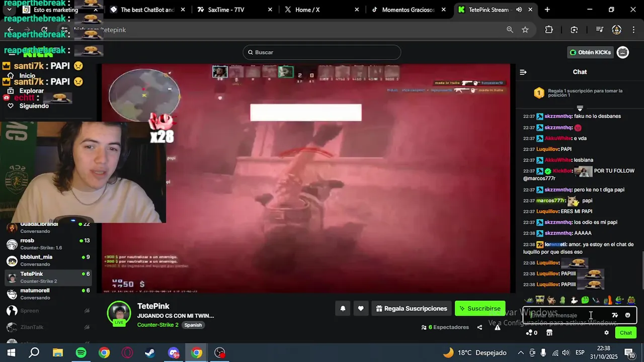Click the KickBot username in chat
This screenshot has height=362, width=644.
[x=562, y=171]
